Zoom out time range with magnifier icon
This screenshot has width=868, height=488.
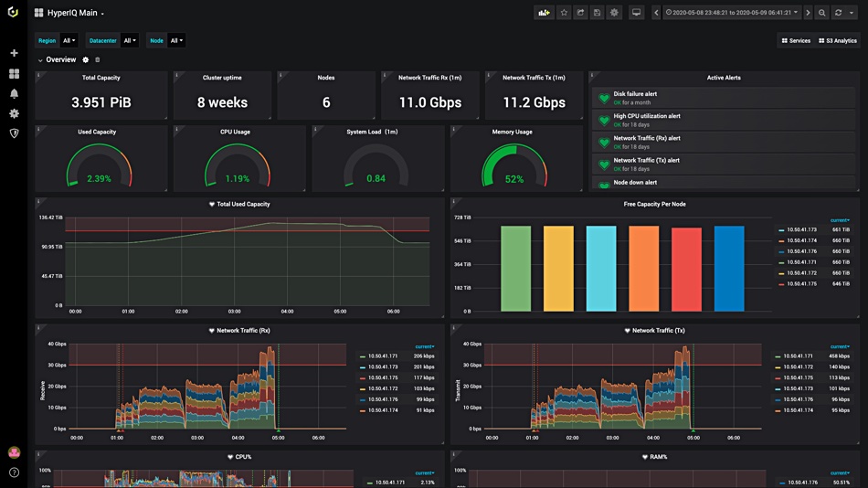click(x=822, y=13)
